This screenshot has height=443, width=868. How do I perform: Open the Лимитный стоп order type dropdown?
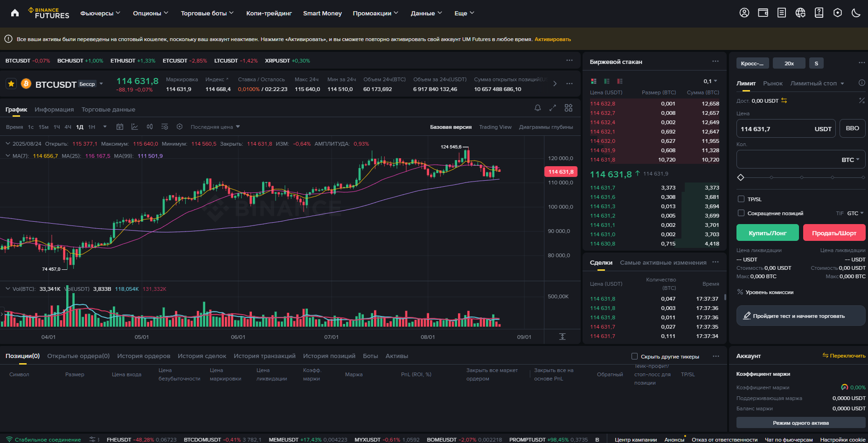(817, 83)
